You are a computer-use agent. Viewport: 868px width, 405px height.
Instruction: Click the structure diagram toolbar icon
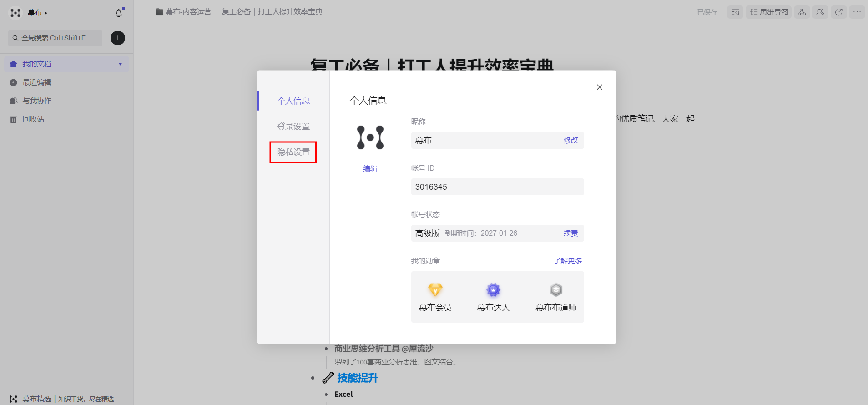coord(802,12)
